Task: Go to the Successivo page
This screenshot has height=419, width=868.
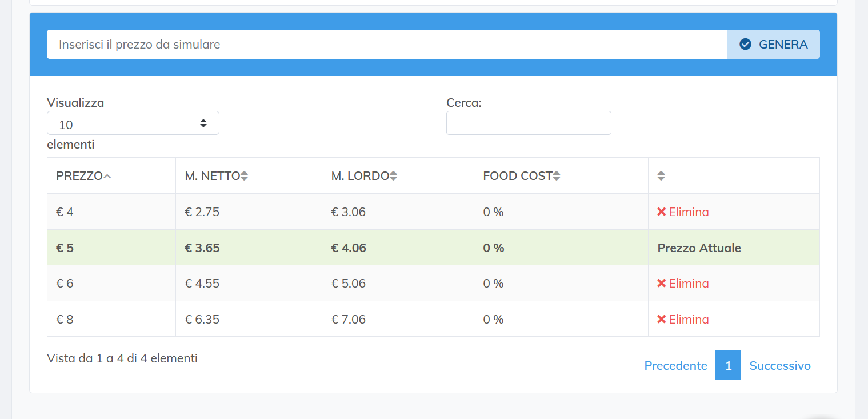Action: click(779, 366)
